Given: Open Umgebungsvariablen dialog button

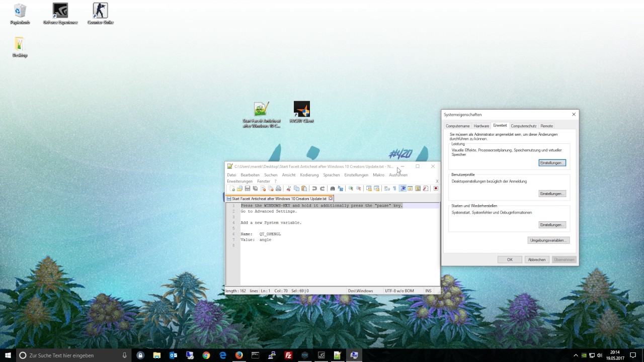Looking at the screenshot, I should (x=548, y=240).
